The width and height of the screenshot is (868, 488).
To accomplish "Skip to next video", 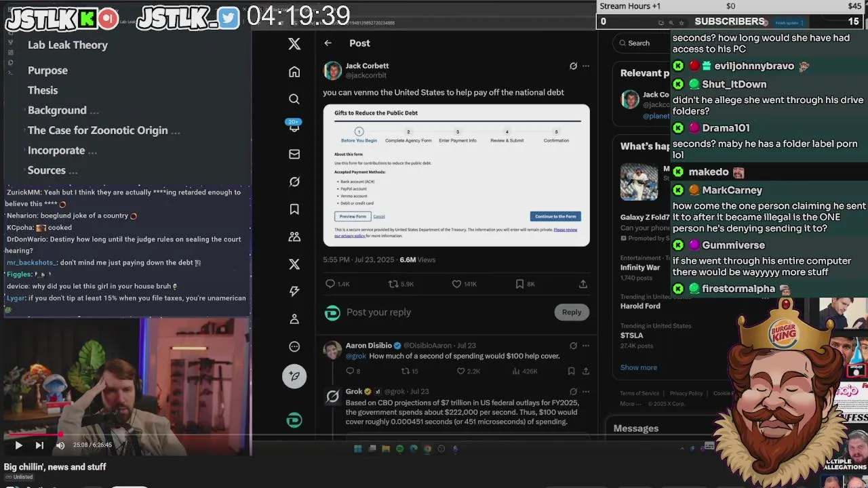I will coord(39,445).
